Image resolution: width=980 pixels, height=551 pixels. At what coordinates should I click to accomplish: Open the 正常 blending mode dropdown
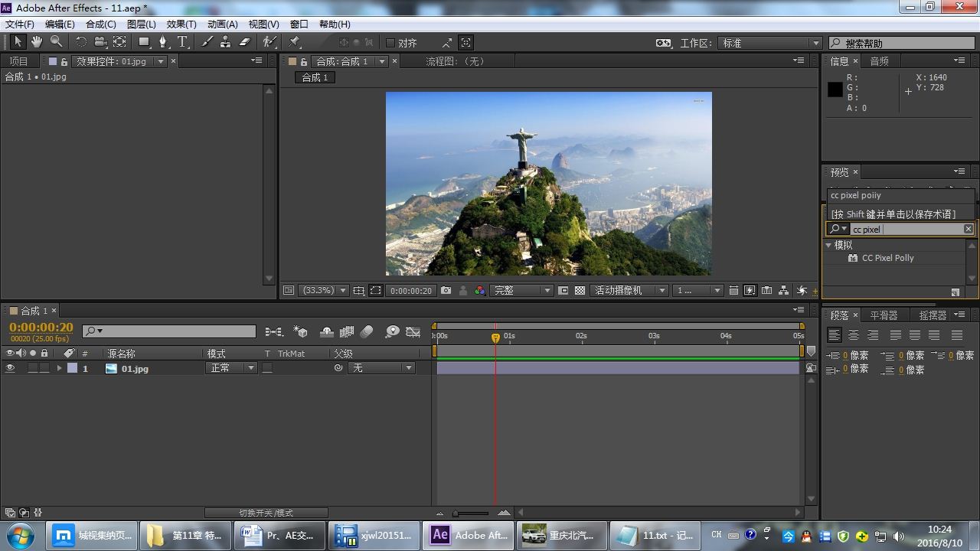[231, 368]
